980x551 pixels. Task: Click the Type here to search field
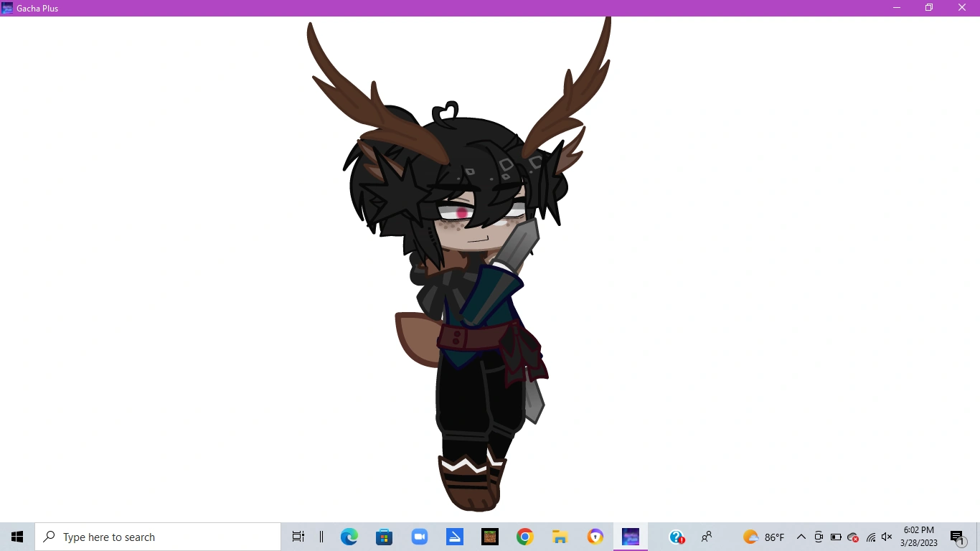[158, 537]
